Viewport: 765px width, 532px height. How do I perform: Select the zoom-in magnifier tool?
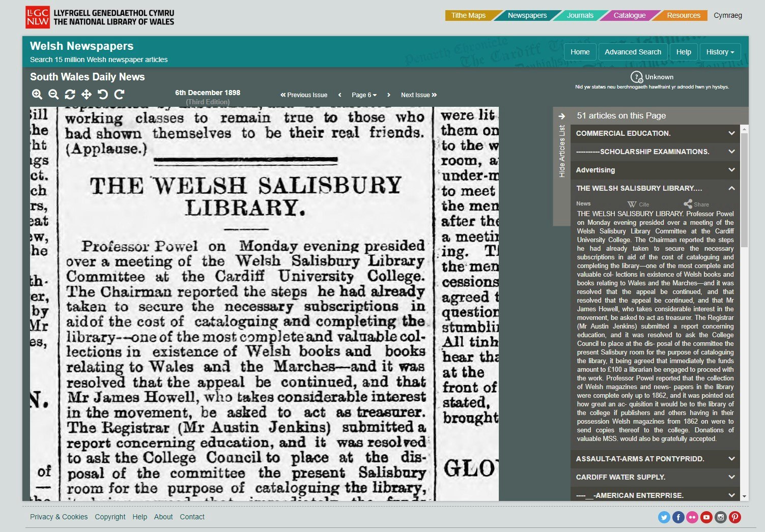[x=37, y=94]
